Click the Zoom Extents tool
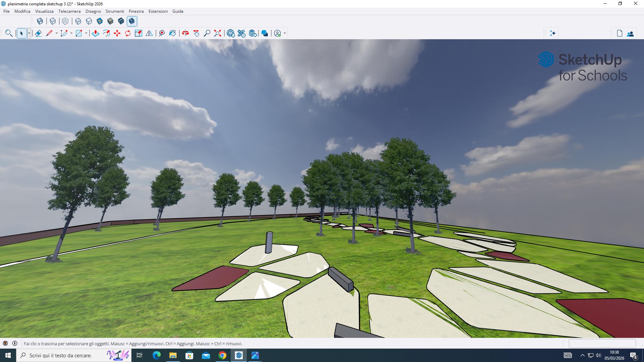 coord(218,33)
